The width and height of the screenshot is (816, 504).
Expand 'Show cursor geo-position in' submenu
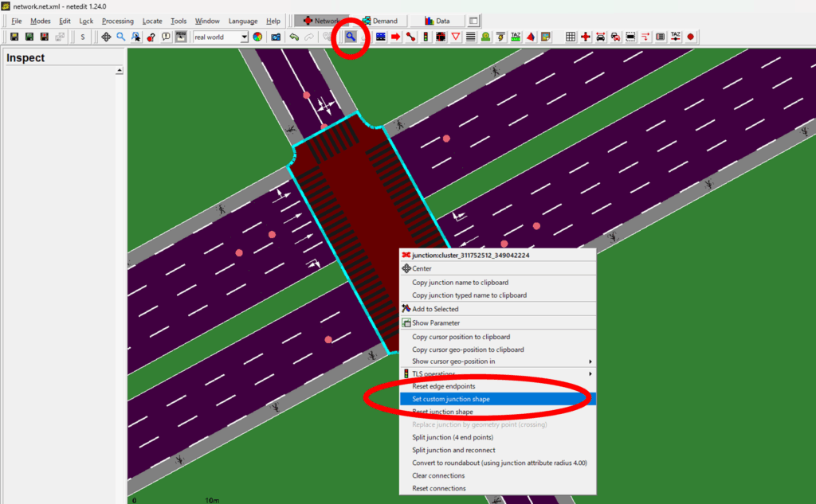497,361
